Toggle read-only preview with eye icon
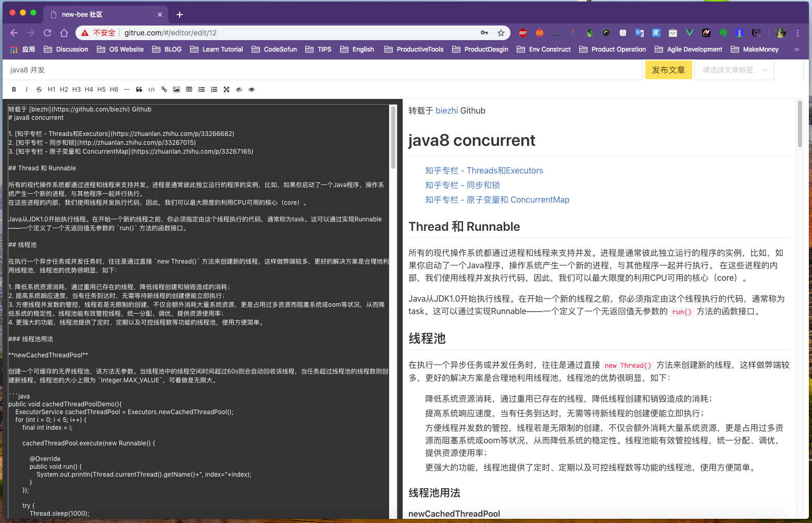The image size is (812, 523). [252, 90]
